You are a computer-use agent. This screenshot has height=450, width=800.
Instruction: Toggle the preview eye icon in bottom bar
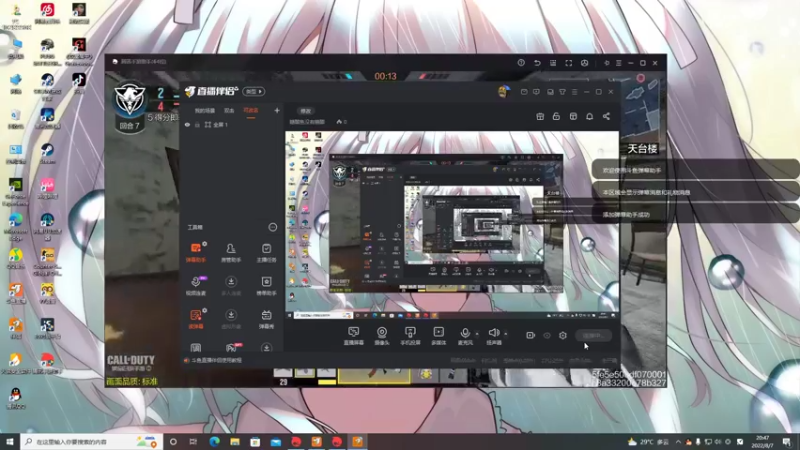point(546,336)
